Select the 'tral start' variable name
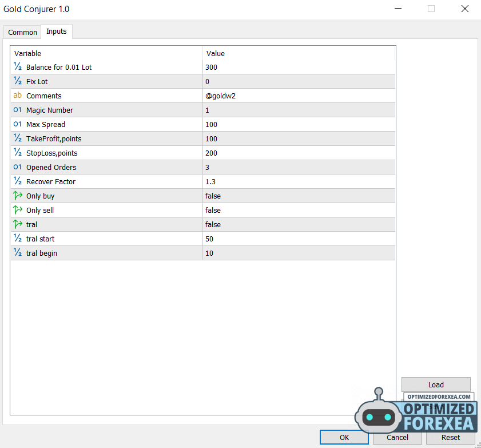 pos(40,239)
